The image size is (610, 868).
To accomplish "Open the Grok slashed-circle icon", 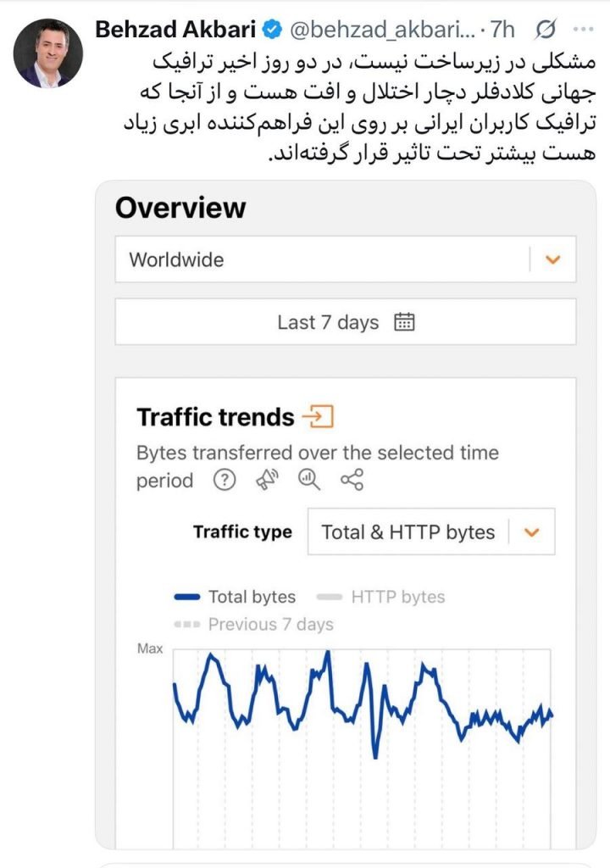I will pos(546,30).
